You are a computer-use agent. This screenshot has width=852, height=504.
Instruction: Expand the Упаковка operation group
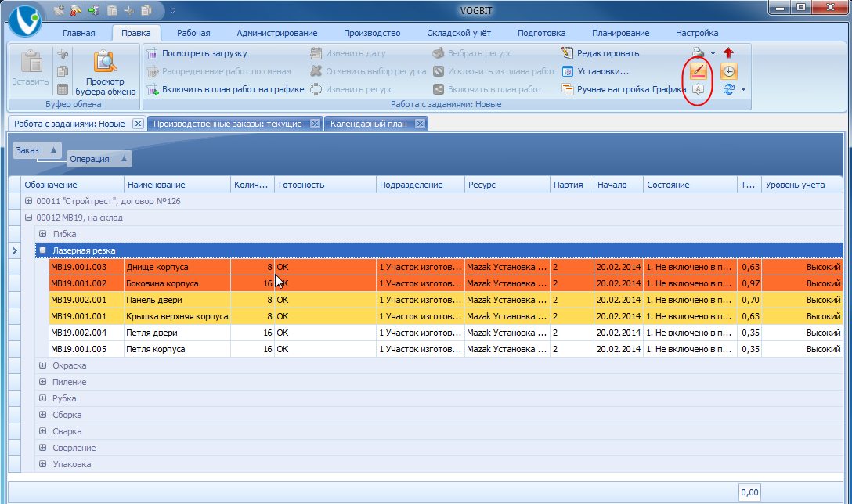coord(42,464)
